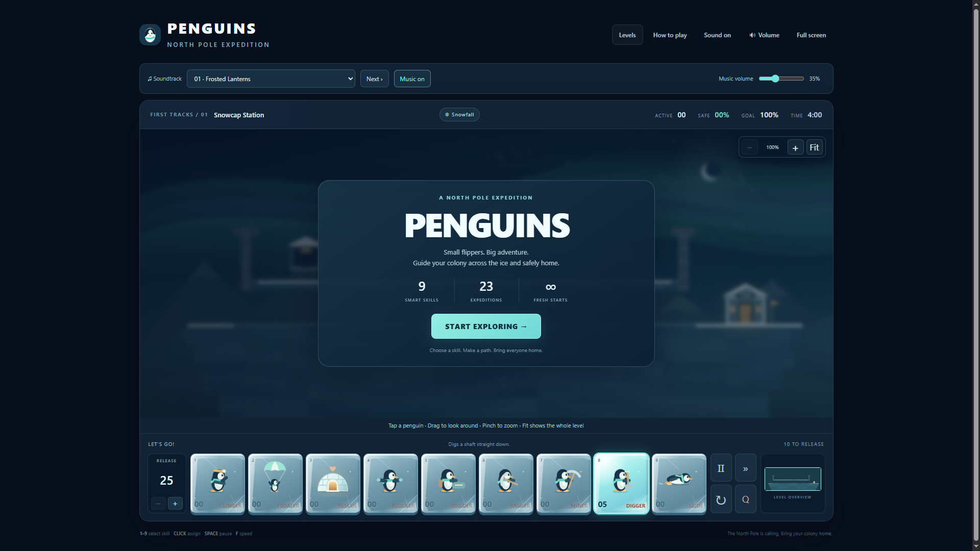Toggle Full screen mode
980x551 pixels.
click(811, 35)
